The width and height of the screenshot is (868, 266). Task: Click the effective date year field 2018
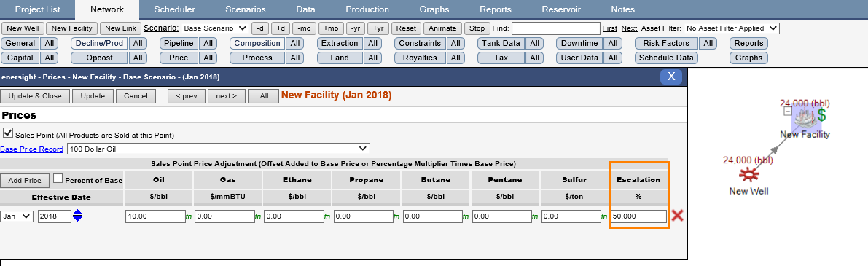54,216
